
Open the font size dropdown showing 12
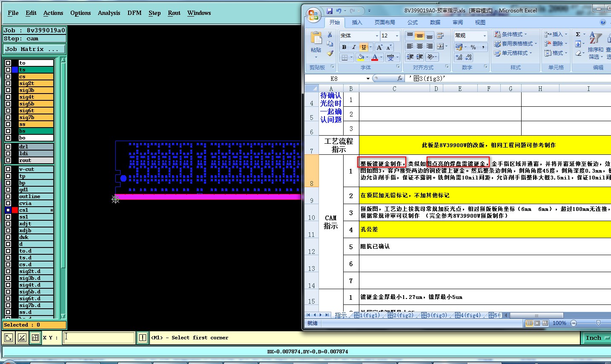(397, 36)
